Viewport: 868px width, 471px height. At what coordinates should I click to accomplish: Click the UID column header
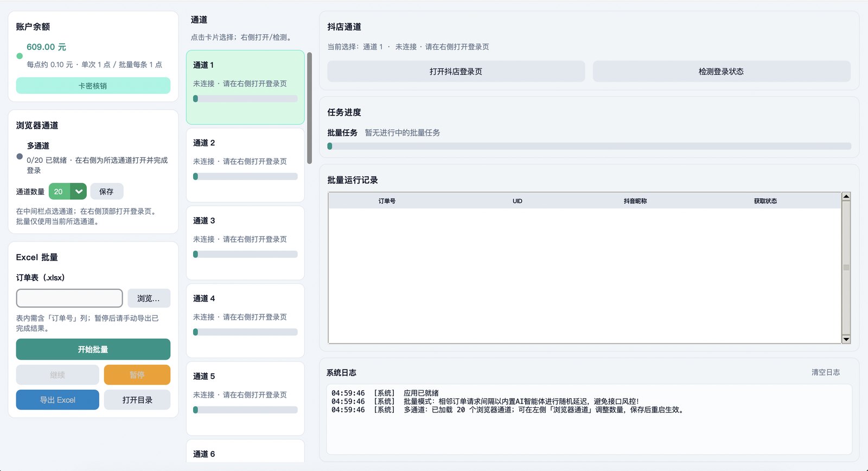[518, 201]
